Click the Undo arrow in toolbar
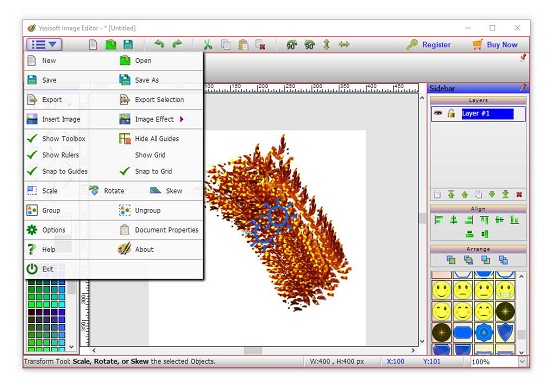 tap(159, 44)
